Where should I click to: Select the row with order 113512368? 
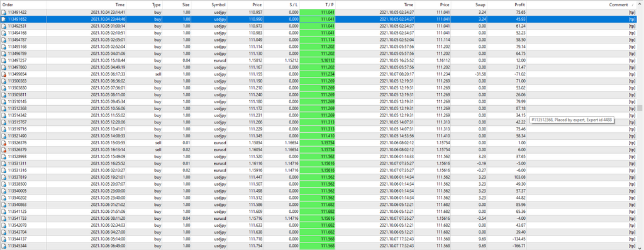click(318, 108)
